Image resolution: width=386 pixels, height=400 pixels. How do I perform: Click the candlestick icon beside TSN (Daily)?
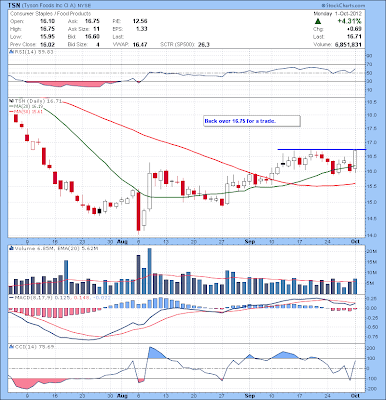[x=10, y=101]
